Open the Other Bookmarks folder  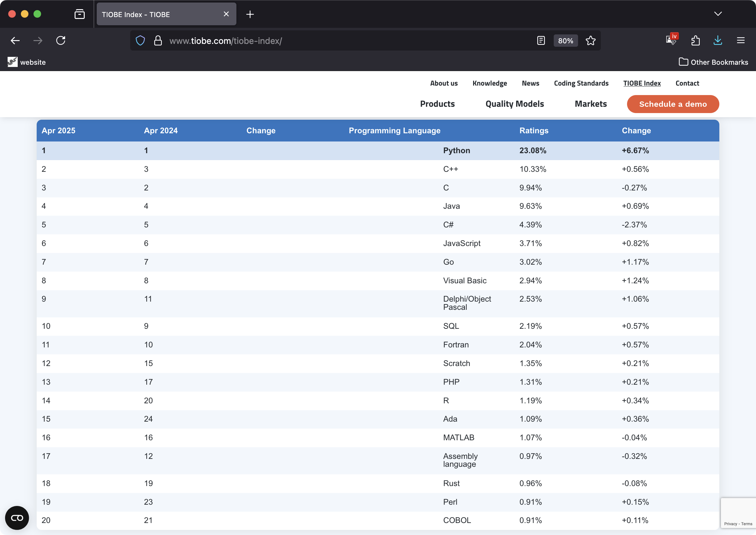pyautogui.click(x=713, y=62)
